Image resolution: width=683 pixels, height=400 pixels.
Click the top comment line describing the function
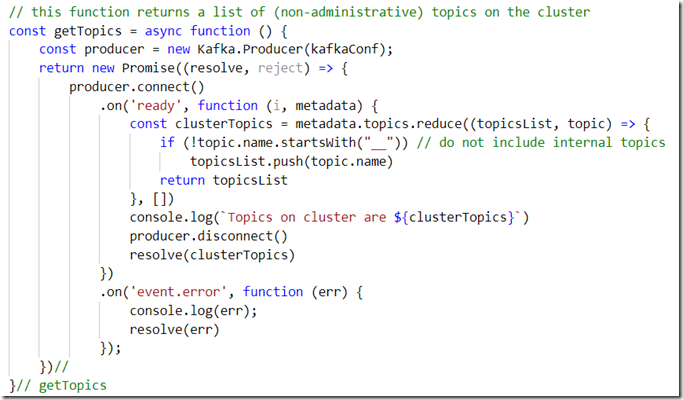click(x=299, y=11)
